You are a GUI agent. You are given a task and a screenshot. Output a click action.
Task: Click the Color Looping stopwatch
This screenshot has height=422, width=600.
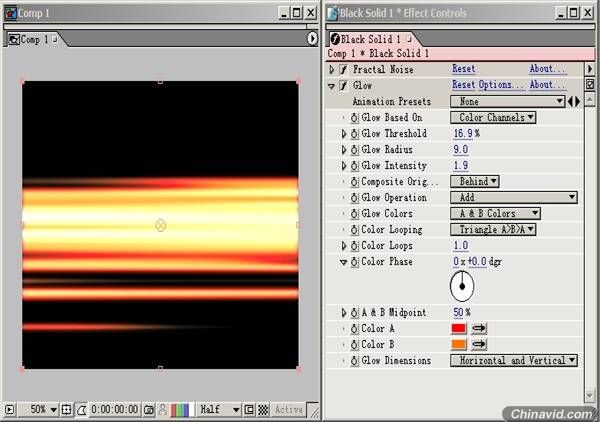point(354,230)
